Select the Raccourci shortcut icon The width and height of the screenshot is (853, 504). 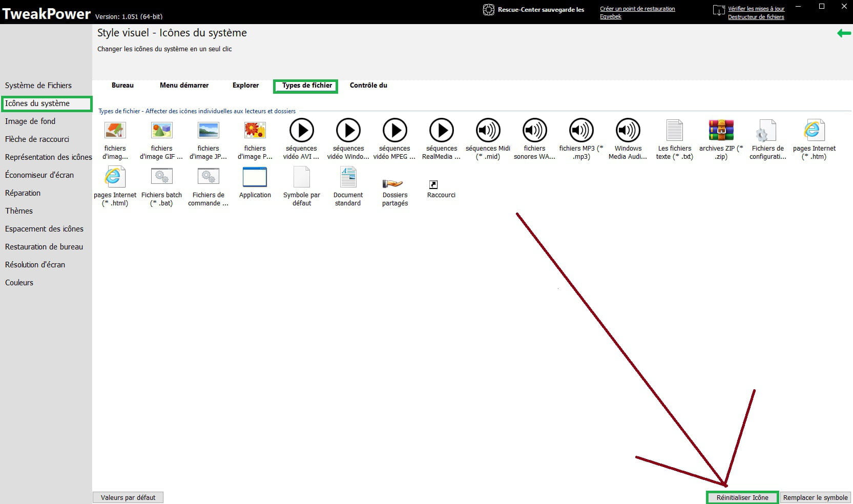tap(433, 184)
